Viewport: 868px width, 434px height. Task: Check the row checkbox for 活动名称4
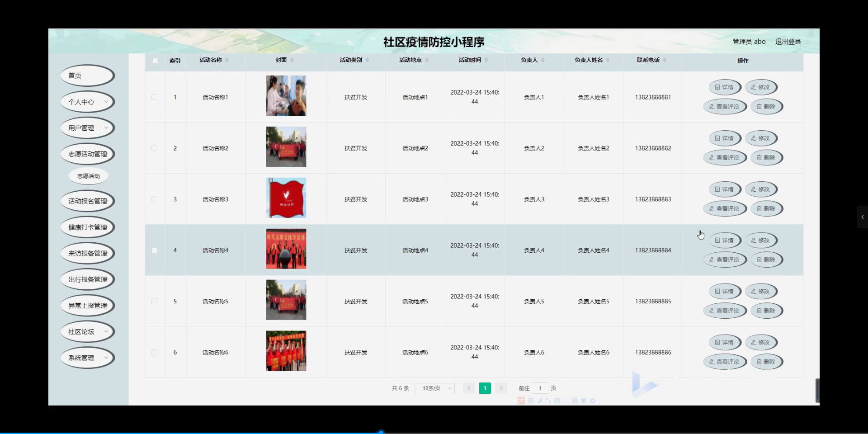[155, 250]
